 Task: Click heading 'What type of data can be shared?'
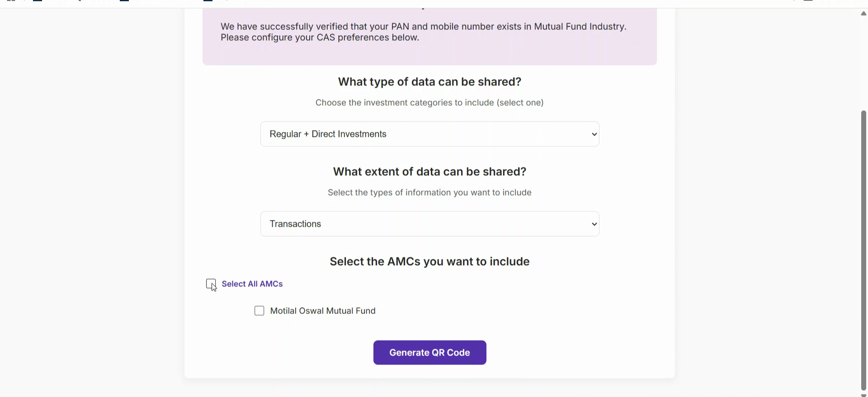pyautogui.click(x=429, y=82)
